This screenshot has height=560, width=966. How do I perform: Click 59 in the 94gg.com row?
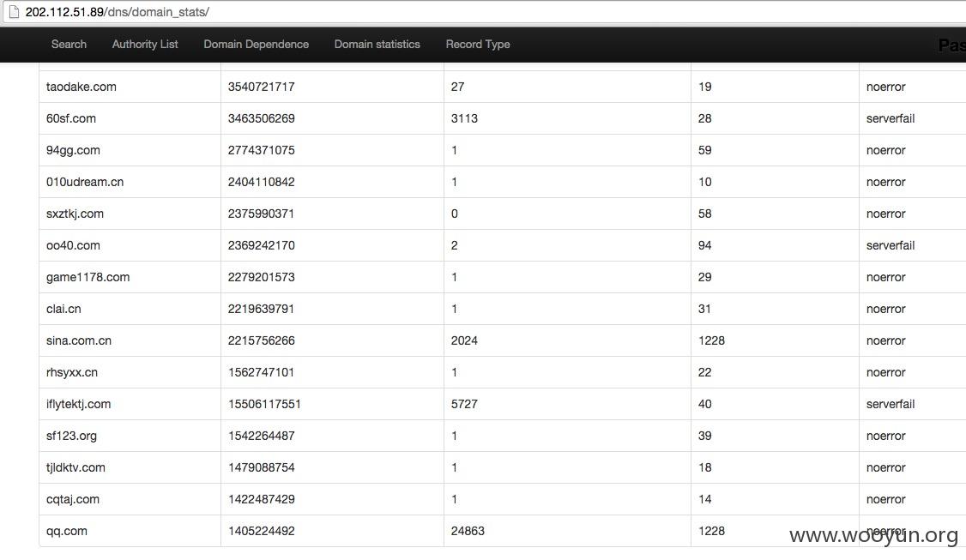(705, 150)
